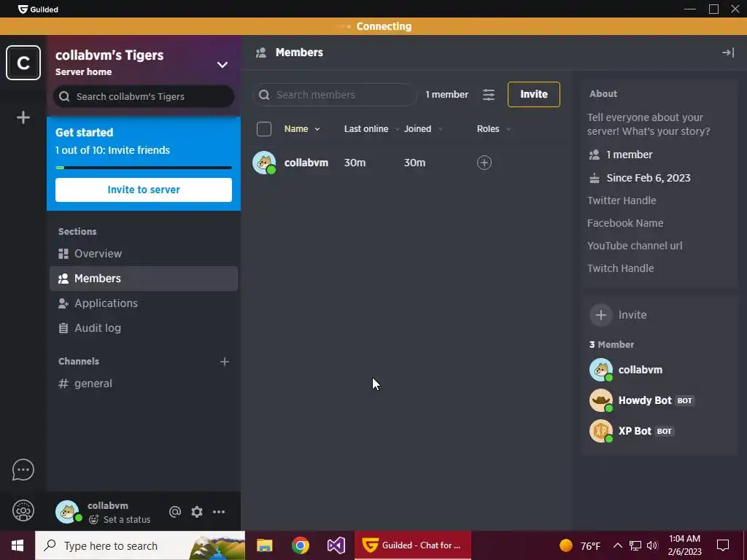Screen dimensions: 747x560
Task: Open the Windows Start menu
Action: coord(18,545)
